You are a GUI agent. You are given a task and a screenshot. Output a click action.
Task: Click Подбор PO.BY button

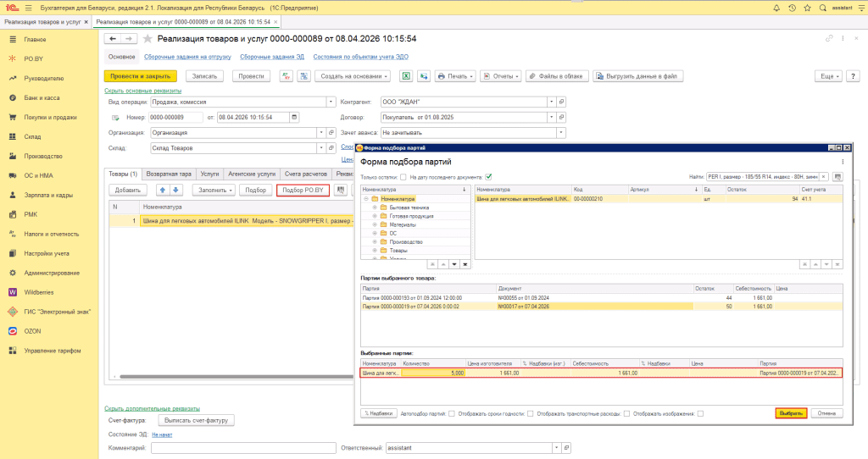click(x=303, y=191)
